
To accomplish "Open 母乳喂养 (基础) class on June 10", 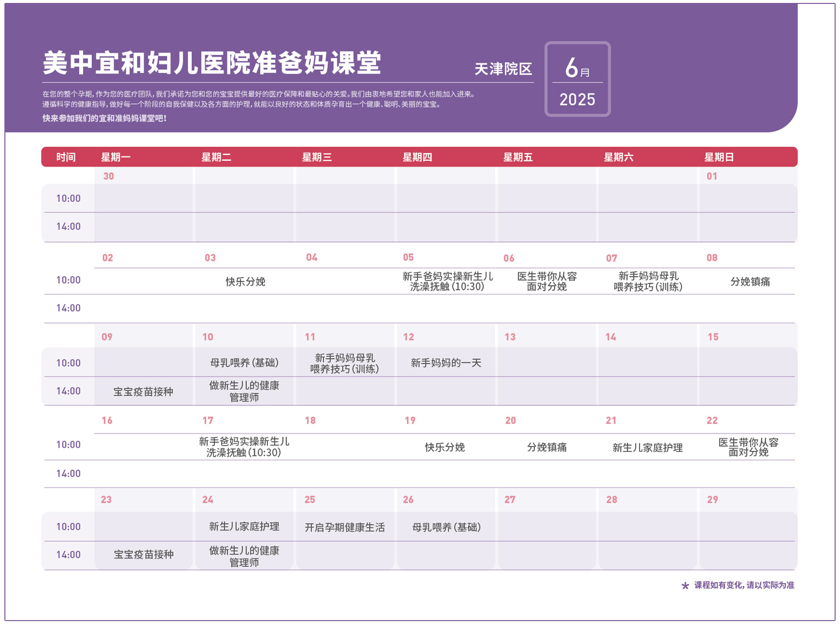I will tap(244, 363).
